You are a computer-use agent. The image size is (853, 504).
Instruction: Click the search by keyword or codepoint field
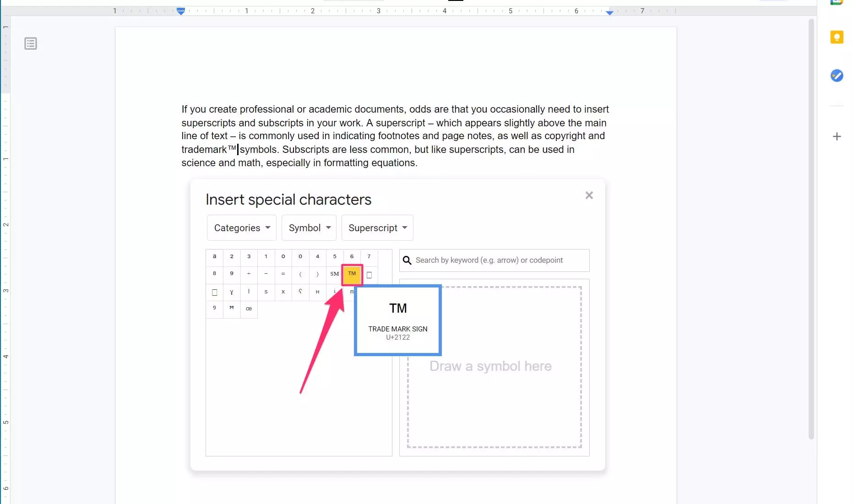(494, 260)
